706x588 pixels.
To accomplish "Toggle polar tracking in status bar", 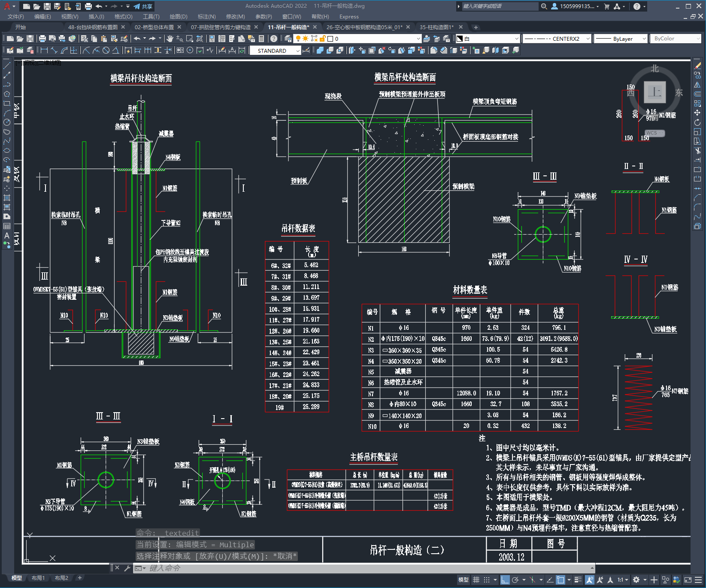I will 515,580.
